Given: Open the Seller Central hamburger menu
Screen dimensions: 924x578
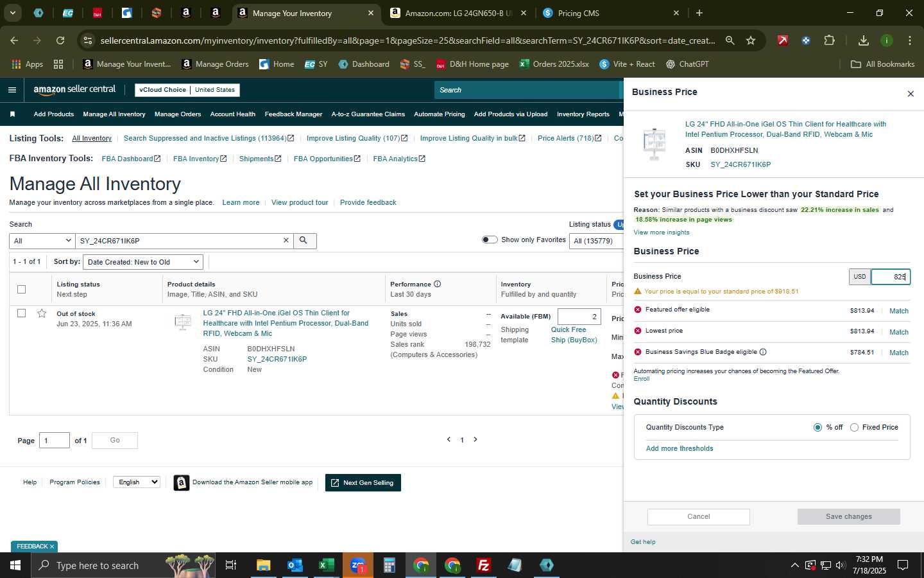Looking at the screenshot, I should (x=12, y=90).
